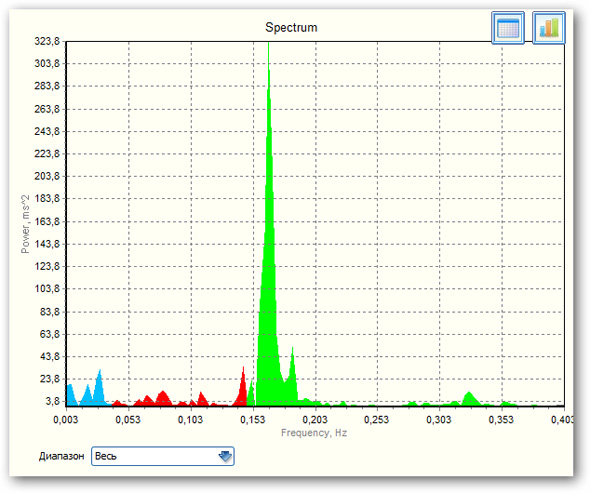Click the 0,353 frequency tick label
The image size is (590, 493).
click(501, 420)
